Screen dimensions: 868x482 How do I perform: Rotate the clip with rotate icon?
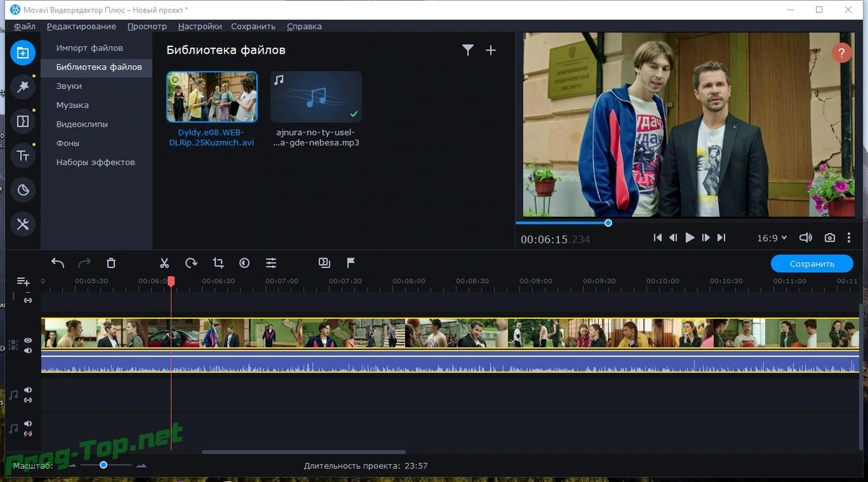point(191,263)
